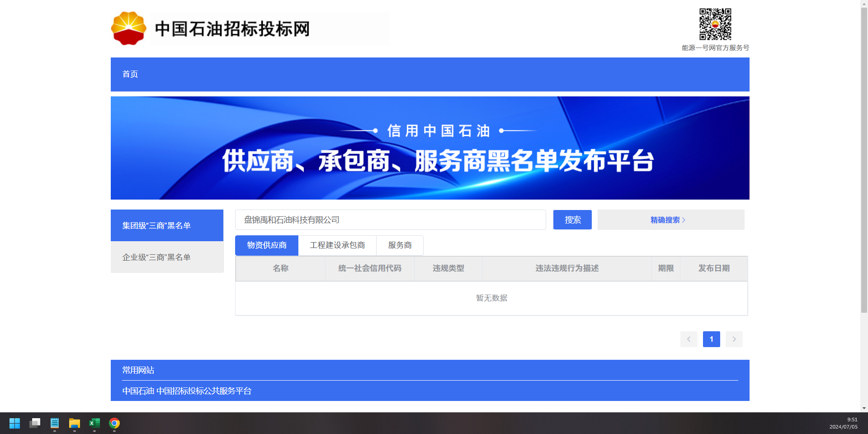Open the 中国石油 footer link
This screenshot has height=434, width=868.
[x=138, y=391]
